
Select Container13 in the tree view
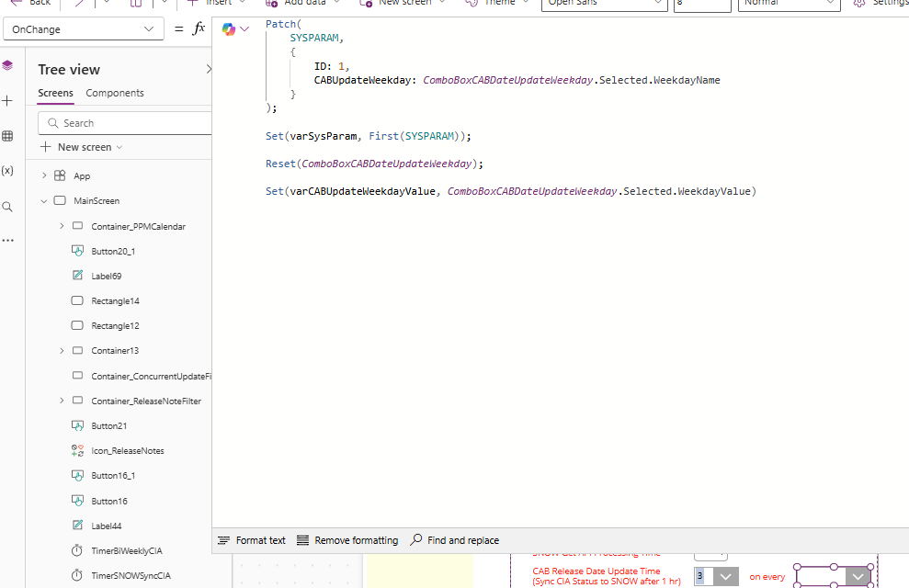click(x=115, y=351)
